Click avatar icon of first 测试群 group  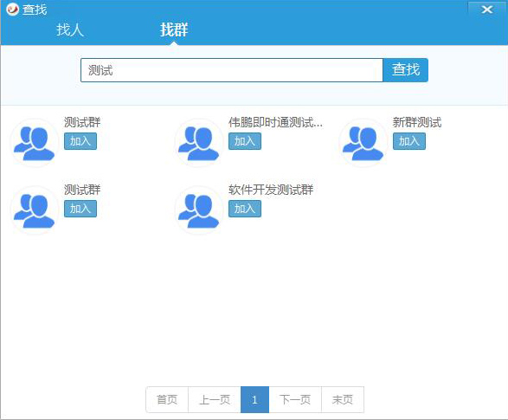tap(35, 143)
